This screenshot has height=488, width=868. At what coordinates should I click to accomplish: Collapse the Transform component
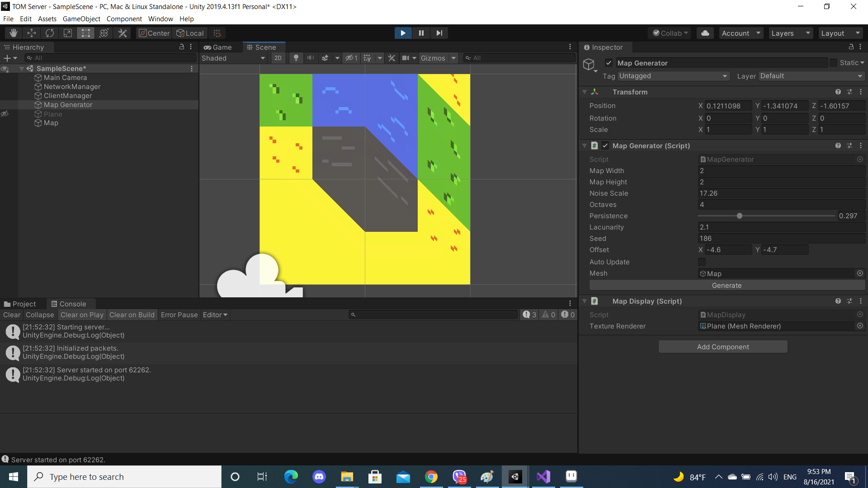pos(584,92)
